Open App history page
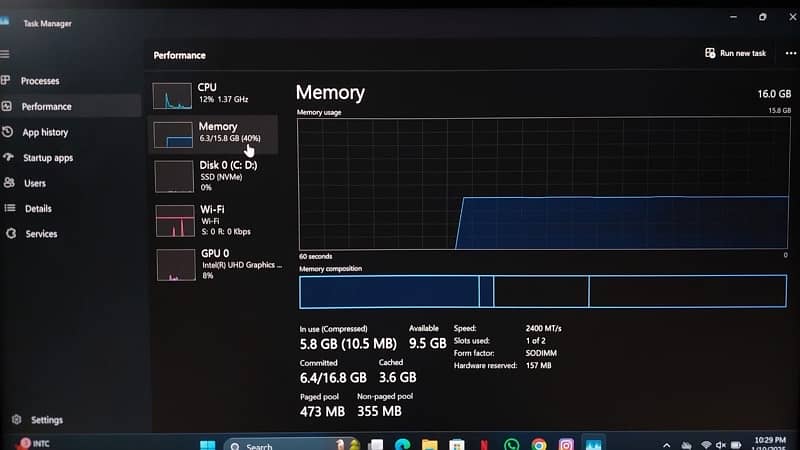 tap(45, 132)
